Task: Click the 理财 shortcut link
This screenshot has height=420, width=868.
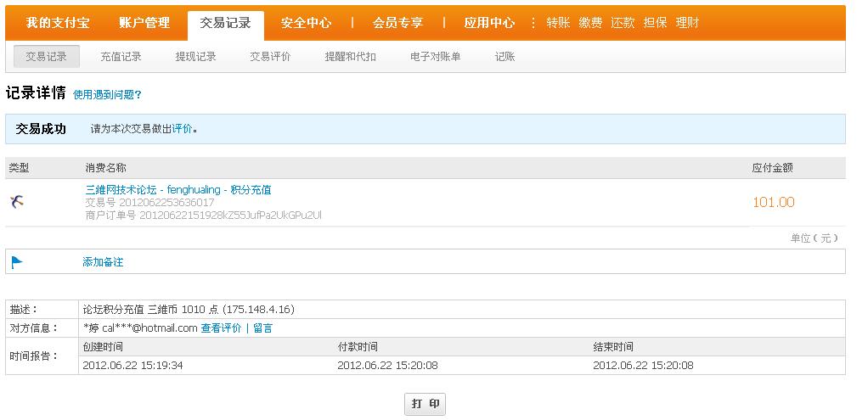Action: coord(688,23)
